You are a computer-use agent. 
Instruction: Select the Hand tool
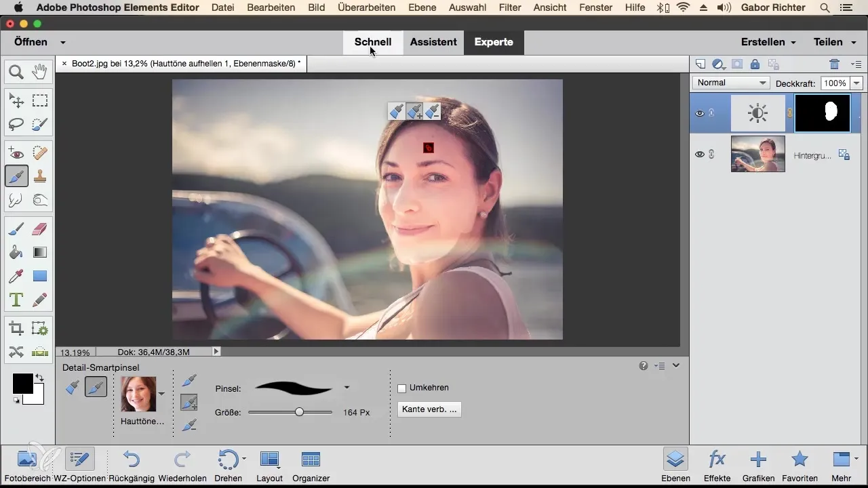click(x=40, y=71)
